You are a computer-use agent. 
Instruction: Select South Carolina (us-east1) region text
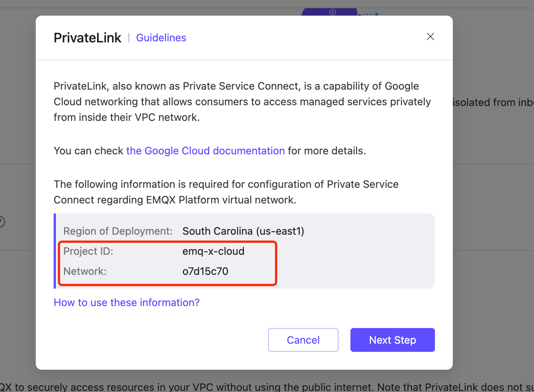coord(243,231)
